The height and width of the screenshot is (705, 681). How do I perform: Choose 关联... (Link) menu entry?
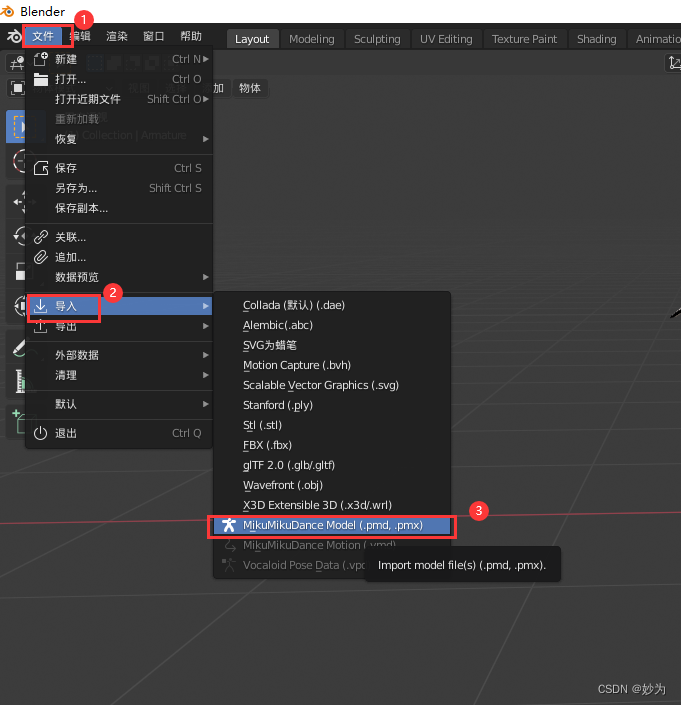pos(119,237)
